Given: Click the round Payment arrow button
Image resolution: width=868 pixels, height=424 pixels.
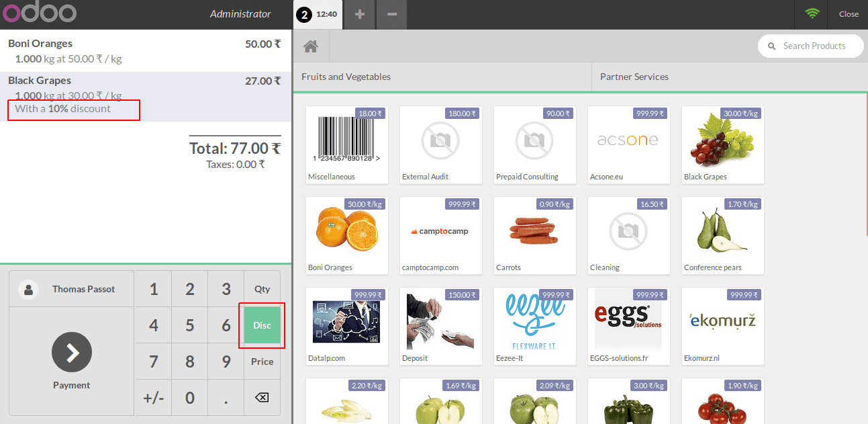Looking at the screenshot, I should point(72,352).
